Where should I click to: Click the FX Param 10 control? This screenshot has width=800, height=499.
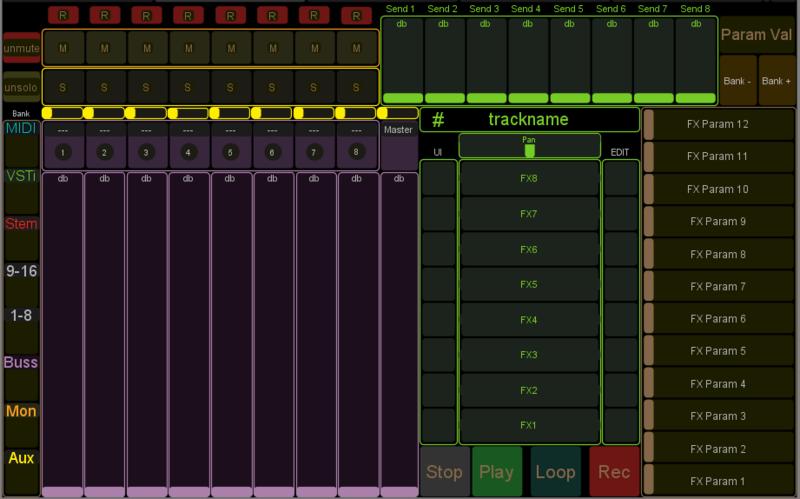pyautogui.click(x=719, y=189)
